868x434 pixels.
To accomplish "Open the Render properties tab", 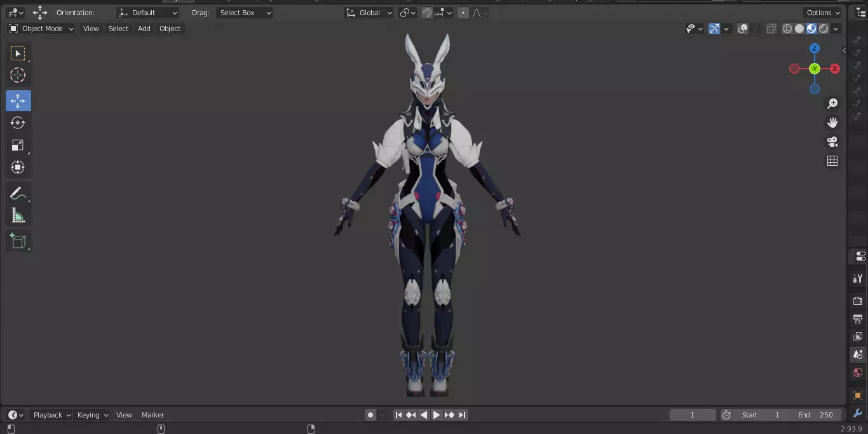I will point(858,301).
